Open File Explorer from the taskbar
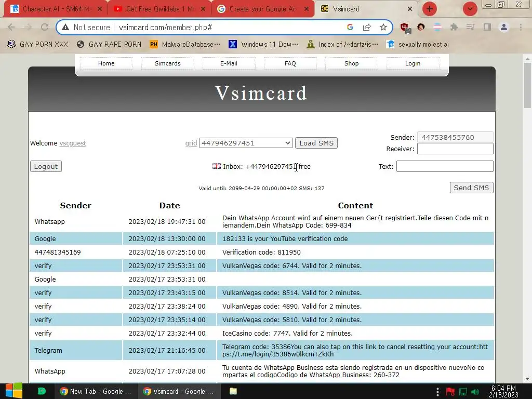 pyautogui.click(x=233, y=391)
